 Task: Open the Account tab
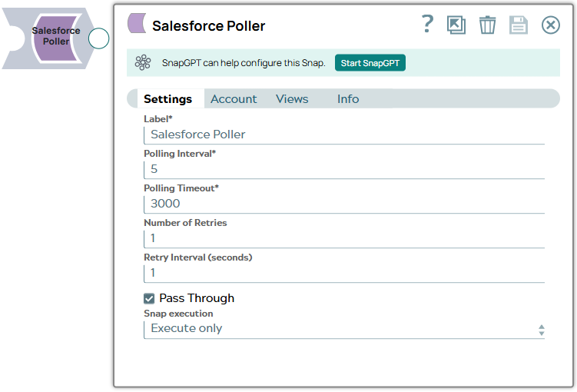click(234, 98)
